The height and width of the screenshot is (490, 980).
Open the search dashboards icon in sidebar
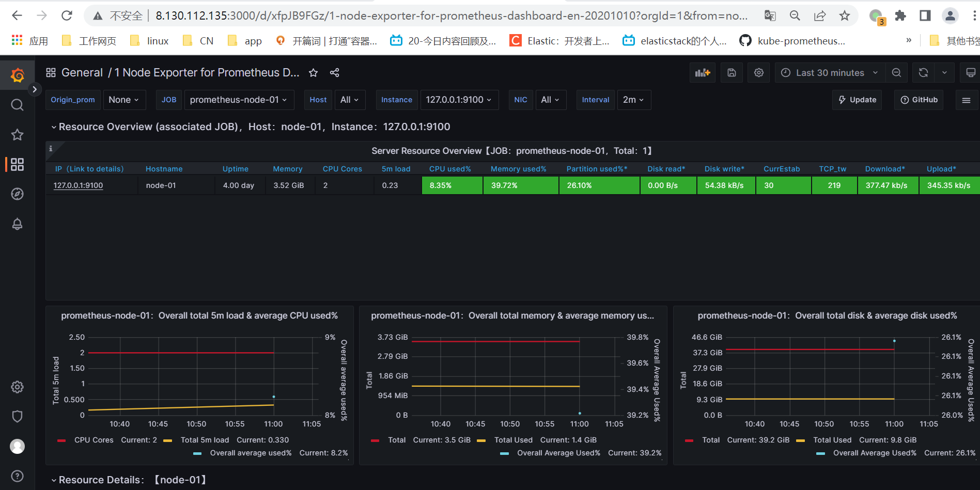coord(17,105)
